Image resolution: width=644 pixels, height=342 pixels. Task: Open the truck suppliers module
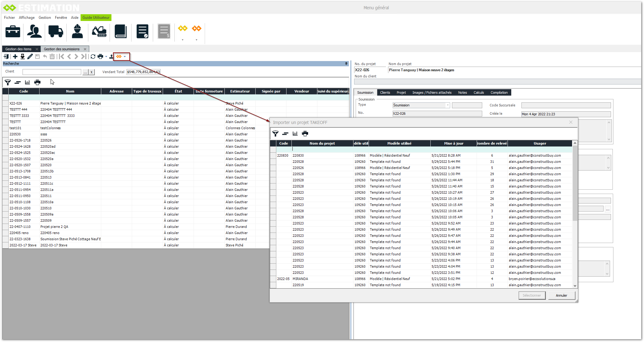56,31
